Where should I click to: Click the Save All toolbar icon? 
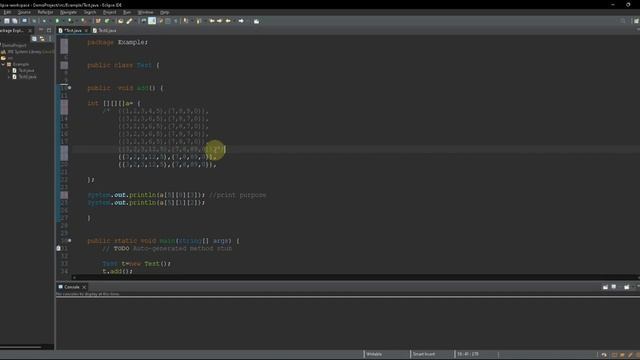point(15,21)
